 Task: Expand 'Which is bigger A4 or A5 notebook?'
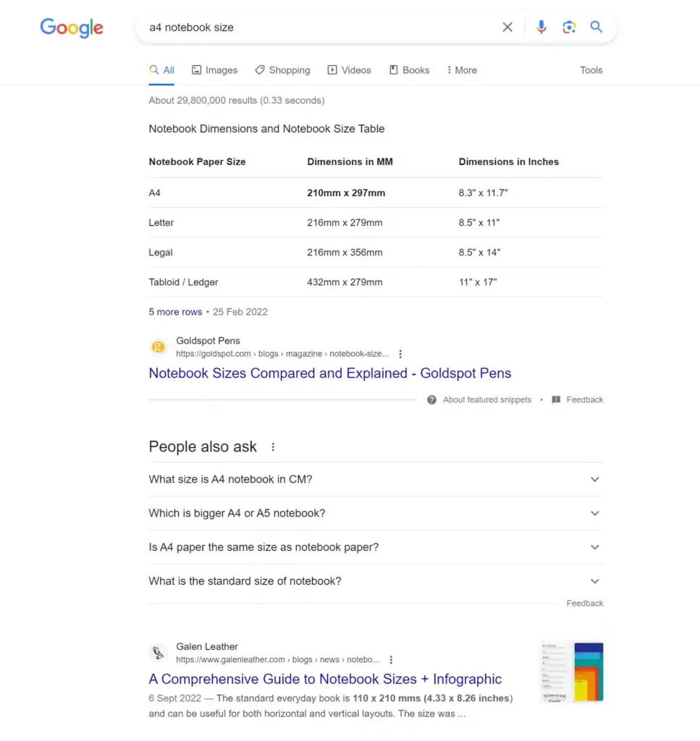click(375, 513)
